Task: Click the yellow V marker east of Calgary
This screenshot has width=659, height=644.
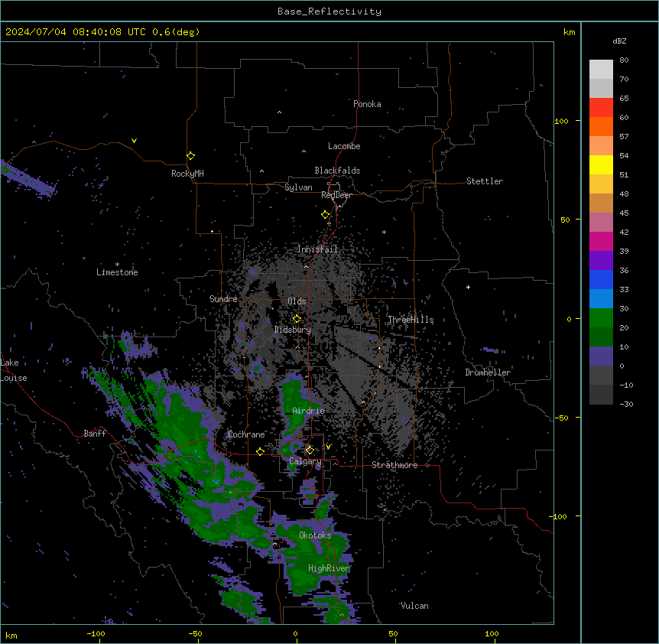Action: click(x=328, y=447)
